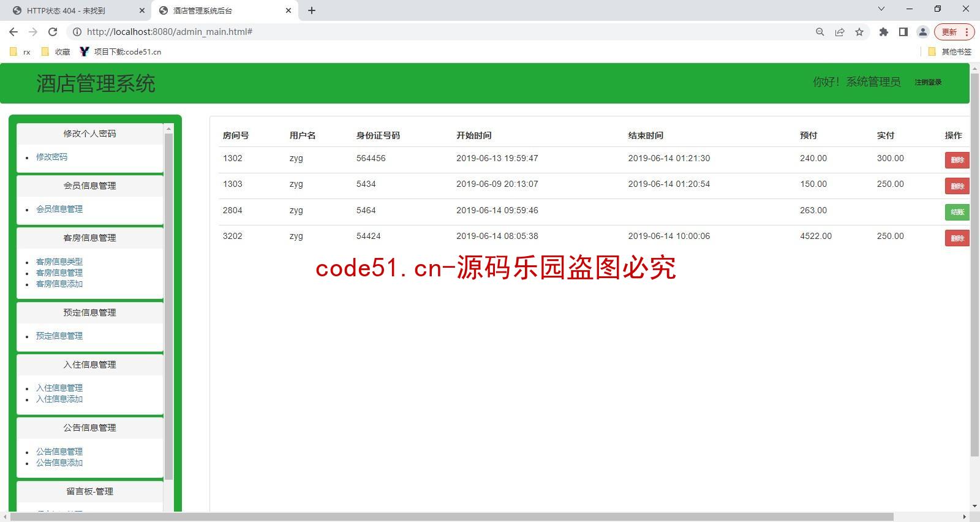
Task: Select the ID number 564456 cell
Action: click(x=371, y=158)
